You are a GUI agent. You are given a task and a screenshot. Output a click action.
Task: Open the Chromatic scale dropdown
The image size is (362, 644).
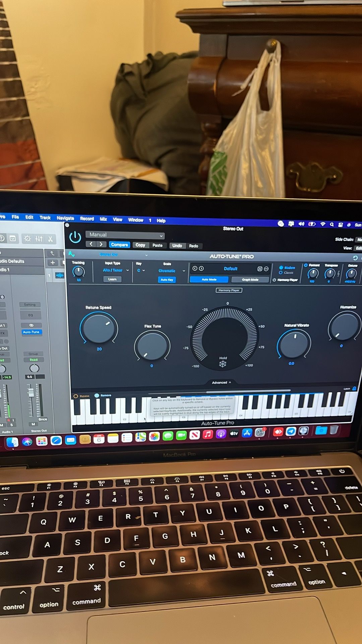coord(172,271)
